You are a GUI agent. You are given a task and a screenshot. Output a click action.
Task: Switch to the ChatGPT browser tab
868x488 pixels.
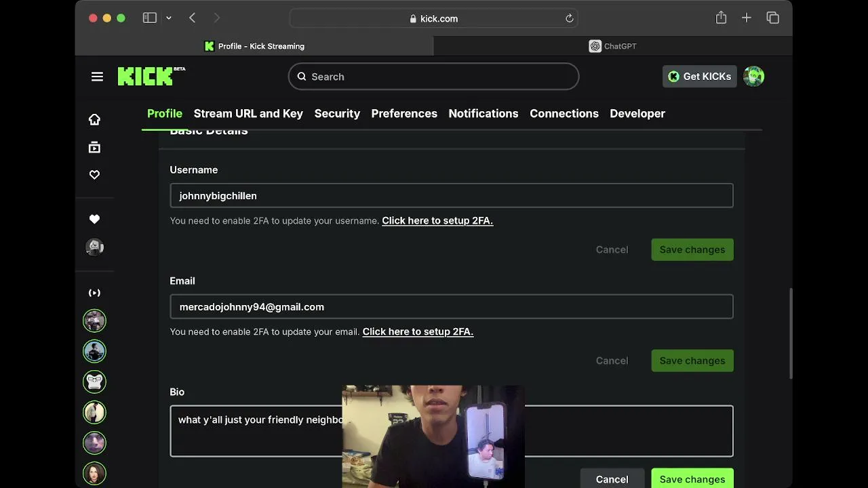612,46
